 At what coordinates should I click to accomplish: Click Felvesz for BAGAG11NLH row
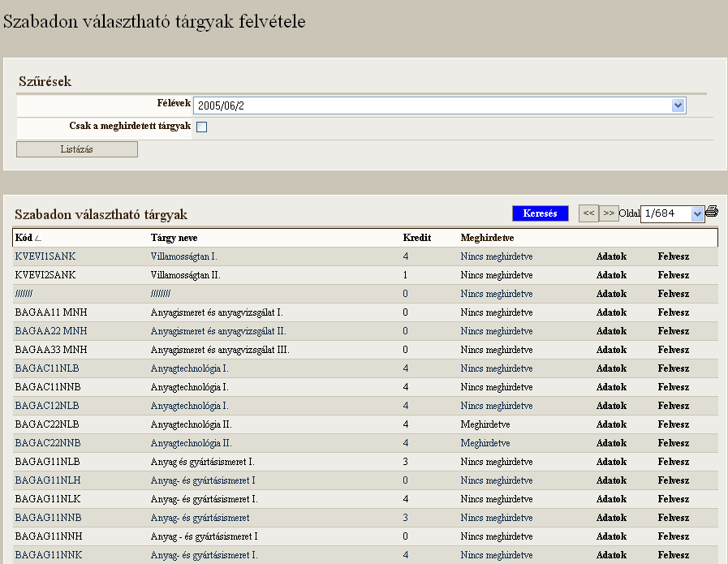coord(673,480)
